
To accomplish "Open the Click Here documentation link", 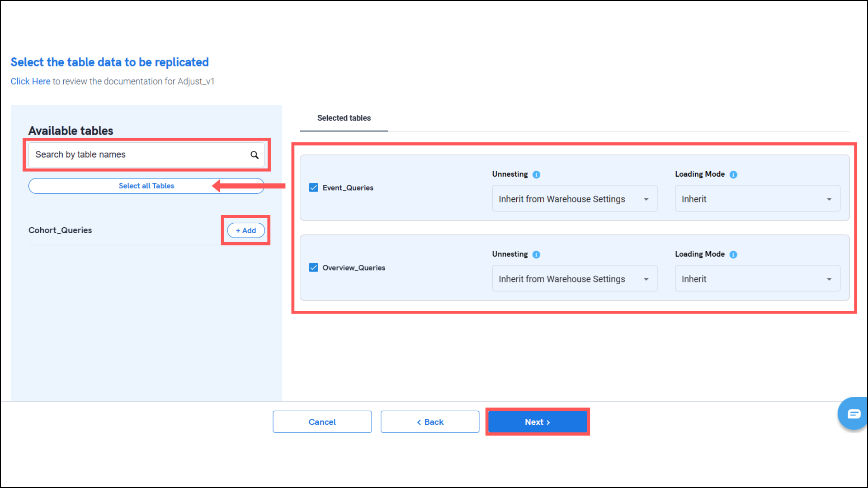I will 30,81.
